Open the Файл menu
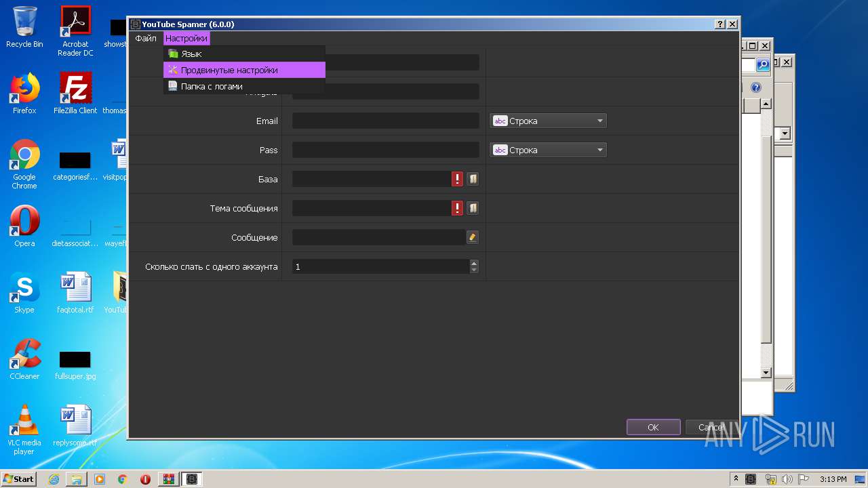The width and height of the screenshot is (868, 488). 146,39
